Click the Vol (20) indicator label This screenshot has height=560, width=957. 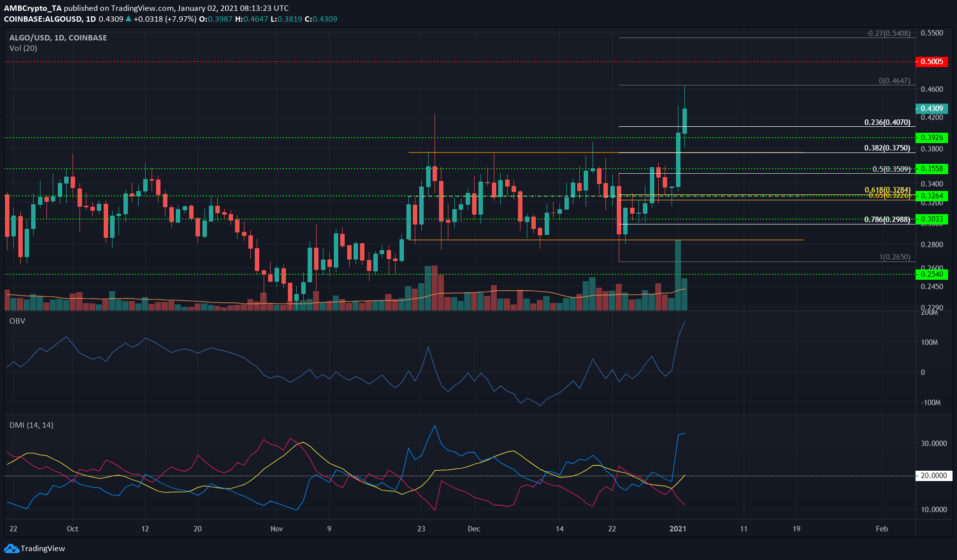[x=23, y=48]
